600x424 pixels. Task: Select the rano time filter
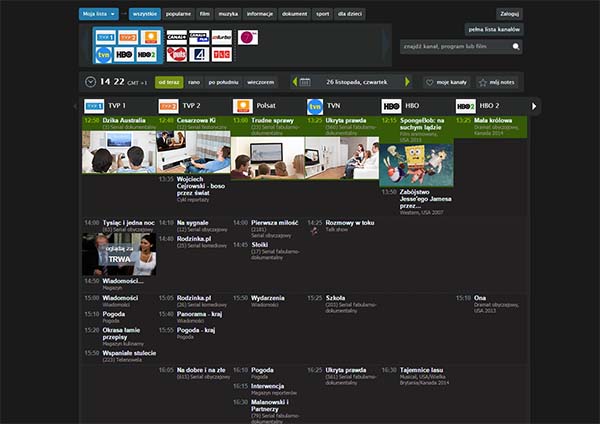(194, 82)
